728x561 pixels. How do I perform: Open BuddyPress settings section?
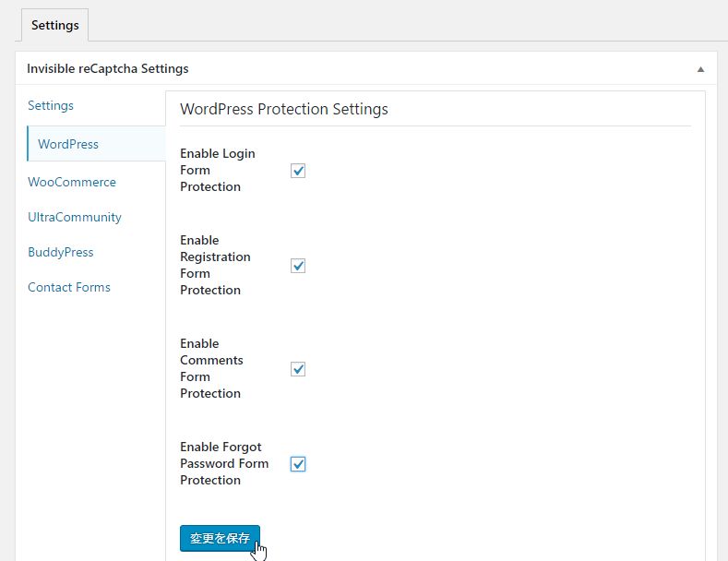[61, 252]
